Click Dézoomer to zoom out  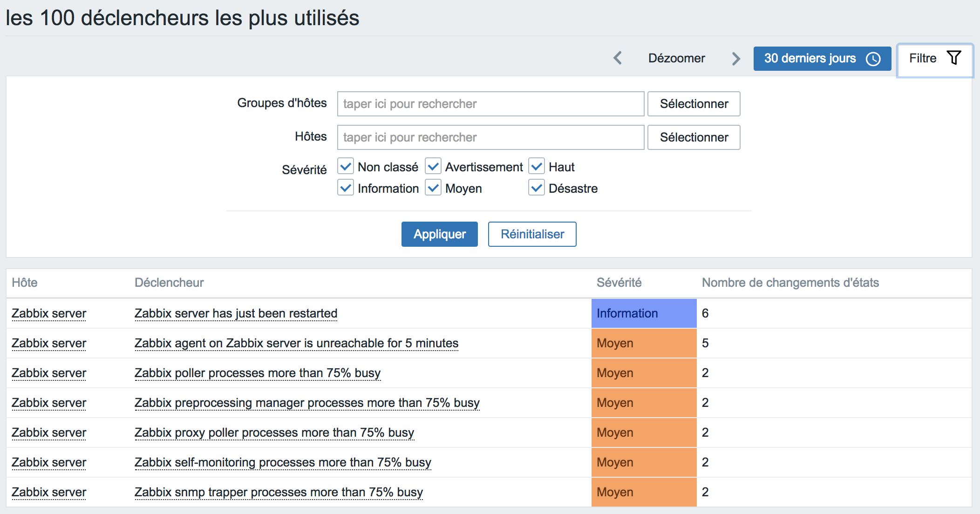coord(676,58)
